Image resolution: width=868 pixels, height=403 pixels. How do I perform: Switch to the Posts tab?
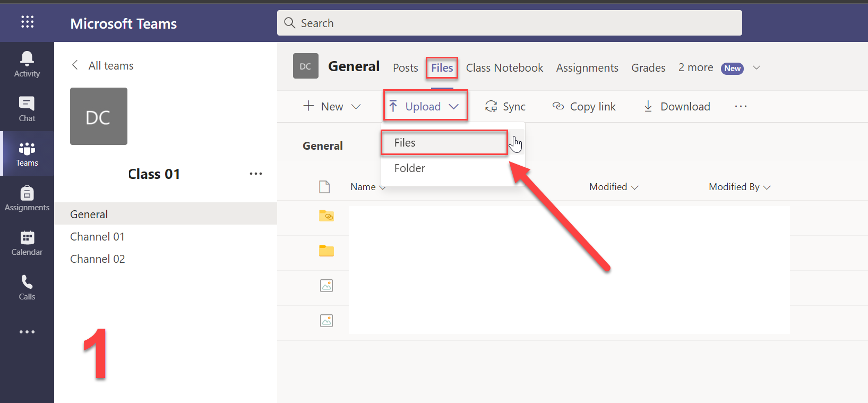pyautogui.click(x=406, y=67)
